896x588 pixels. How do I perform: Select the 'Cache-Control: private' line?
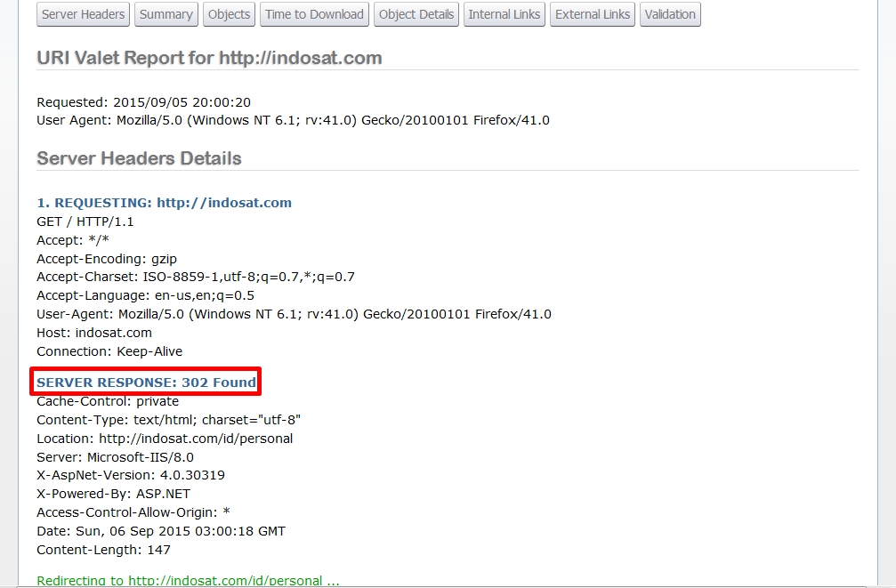pyautogui.click(x=108, y=401)
